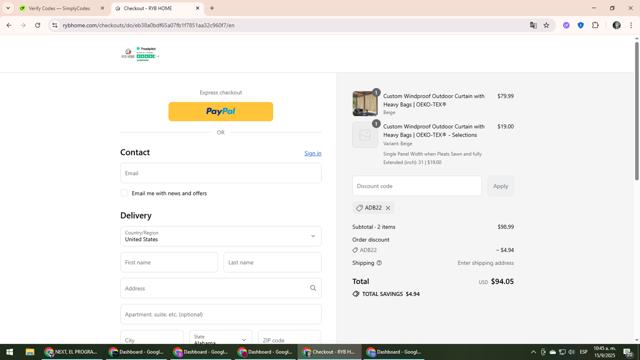Focus the Apartment, suite field
Screen dimensions: 640x360
[x=220, y=314]
